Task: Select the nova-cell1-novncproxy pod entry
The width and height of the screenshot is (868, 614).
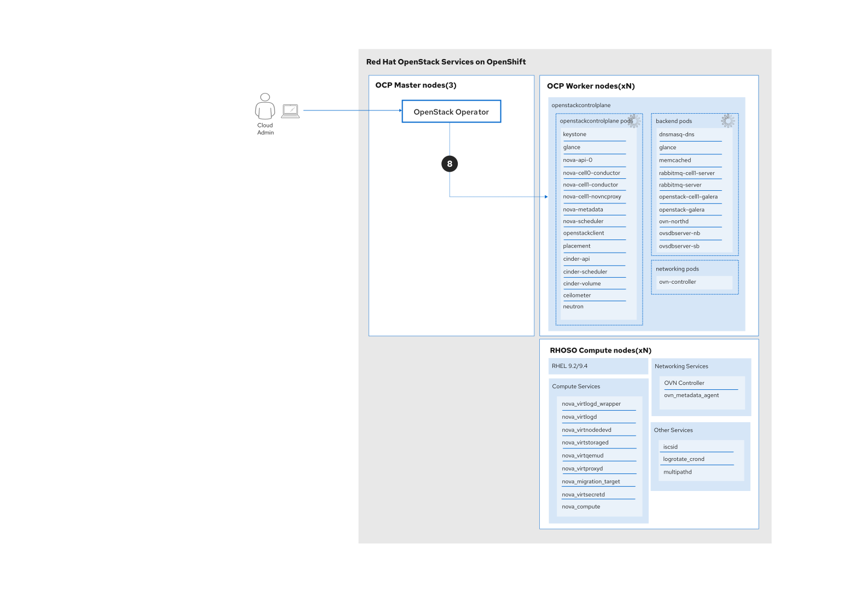Action: coord(592,197)
